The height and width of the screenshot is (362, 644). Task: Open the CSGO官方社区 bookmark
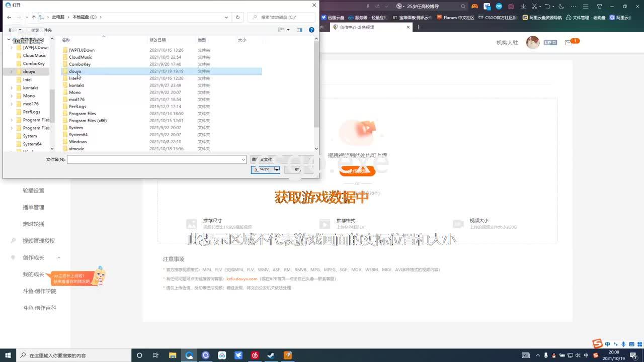tap(497, 18)
